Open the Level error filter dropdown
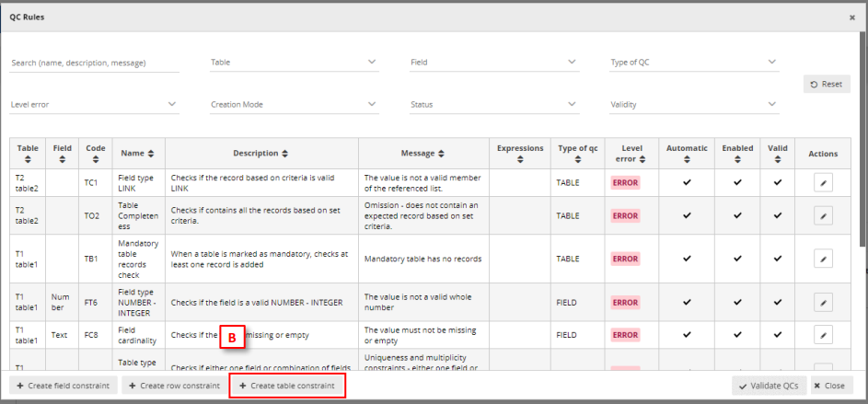 tap(94, 105)
